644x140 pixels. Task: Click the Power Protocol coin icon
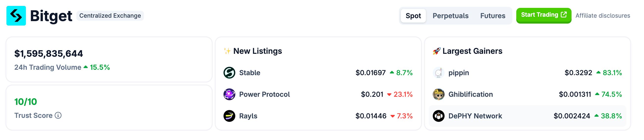[x=229, y=94]
